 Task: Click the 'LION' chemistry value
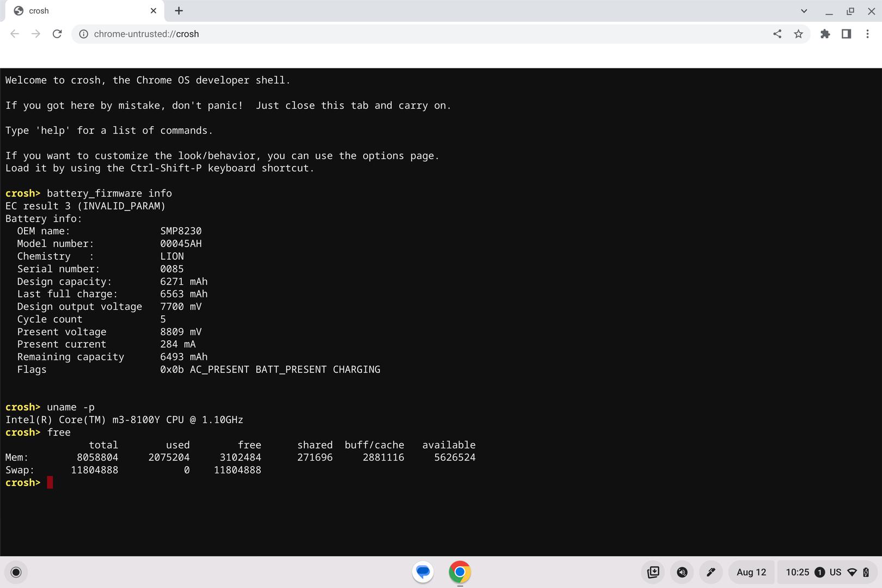[x=172, y=256]
